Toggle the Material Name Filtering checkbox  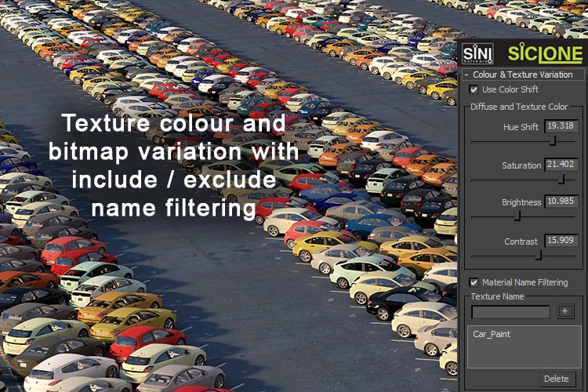pos(474,282)
